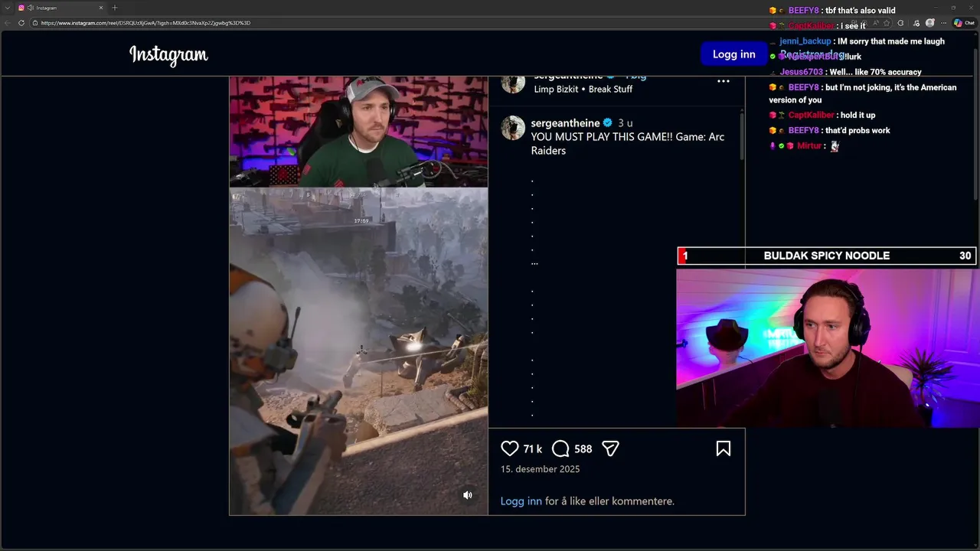Screen dimensions: 980x551
Task: Click the '3 u' post timestamp
Action: [626, 123]
